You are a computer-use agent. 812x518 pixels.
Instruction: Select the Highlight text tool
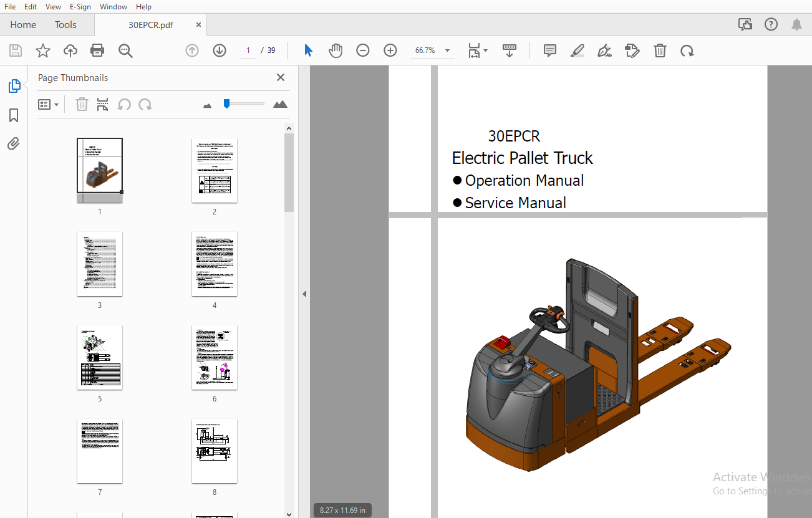tap(578, 50)
